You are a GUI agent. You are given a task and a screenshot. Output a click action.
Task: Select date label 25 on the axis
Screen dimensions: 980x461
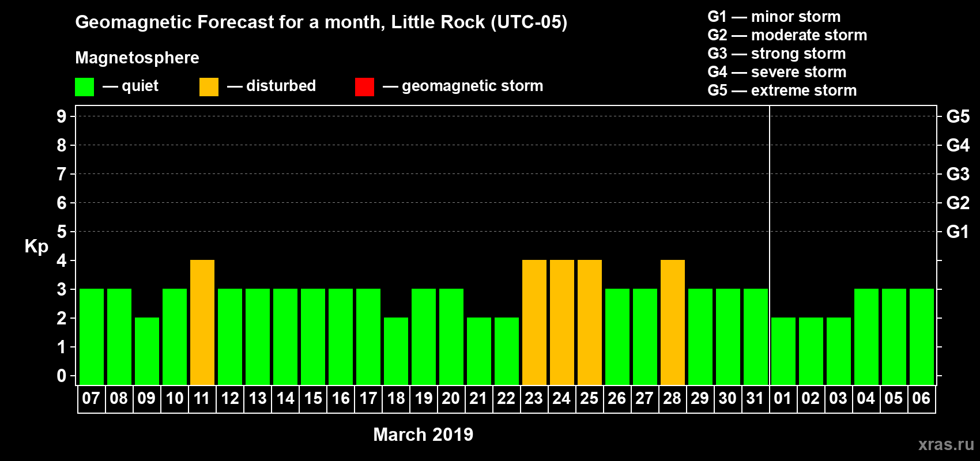click(589, 399)
